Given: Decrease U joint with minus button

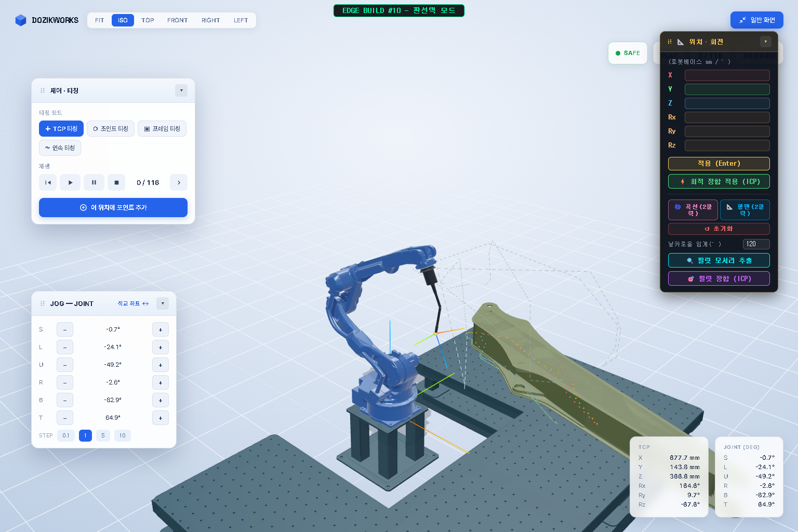Looking at the screenshot, I should (65, 365).
